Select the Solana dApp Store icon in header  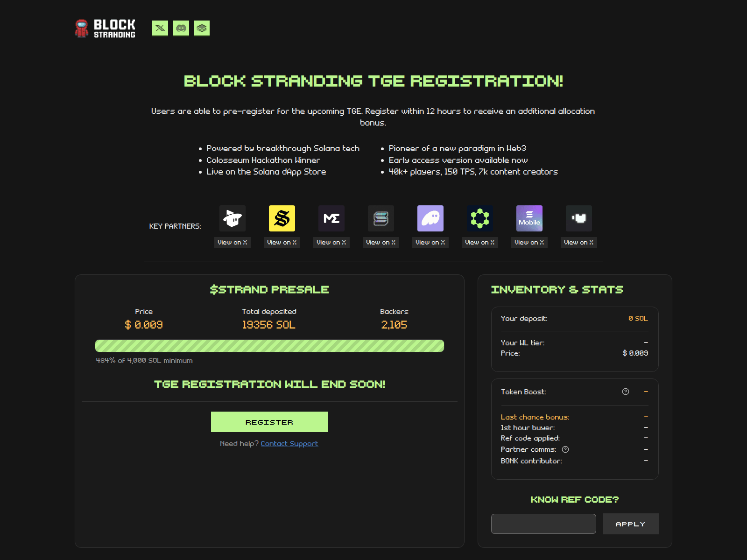coord(202,28)
